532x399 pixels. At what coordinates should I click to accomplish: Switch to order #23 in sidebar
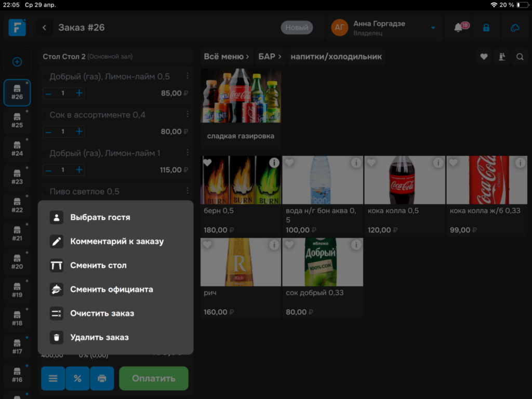click(x=17, y=178)
